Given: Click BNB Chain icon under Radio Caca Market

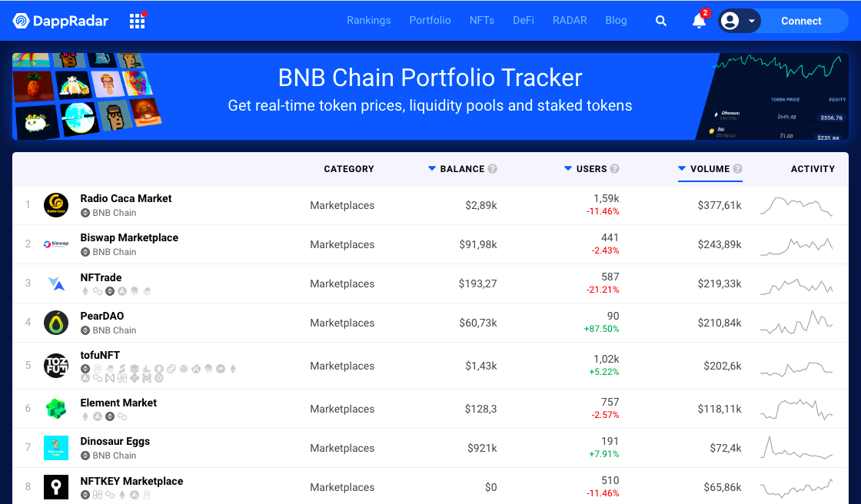Looking at the screenshot, I should coord(85,213).
